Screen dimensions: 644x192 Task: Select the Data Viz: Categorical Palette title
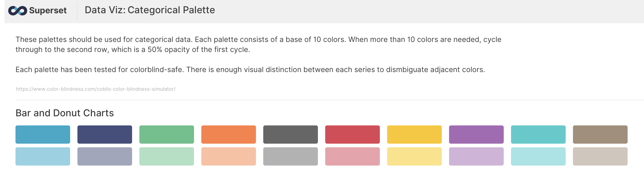pyautogui.click(x=150, y=10)
